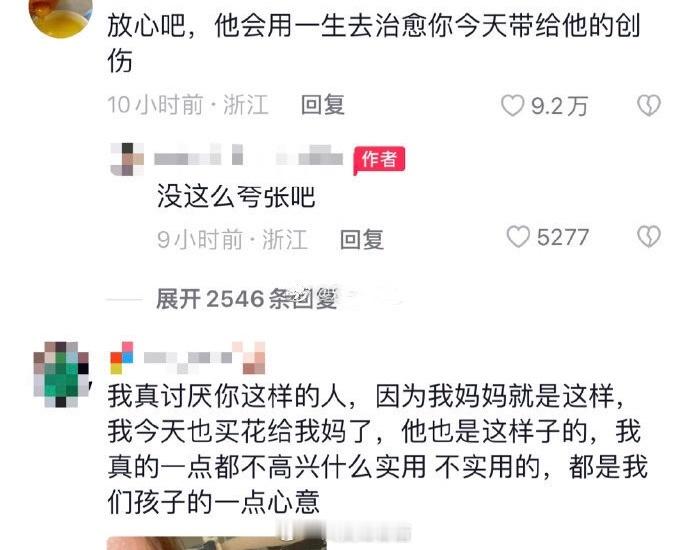Reply to the author's 9小时前 comment
The image size is (690, 550).
coord(362,239)
